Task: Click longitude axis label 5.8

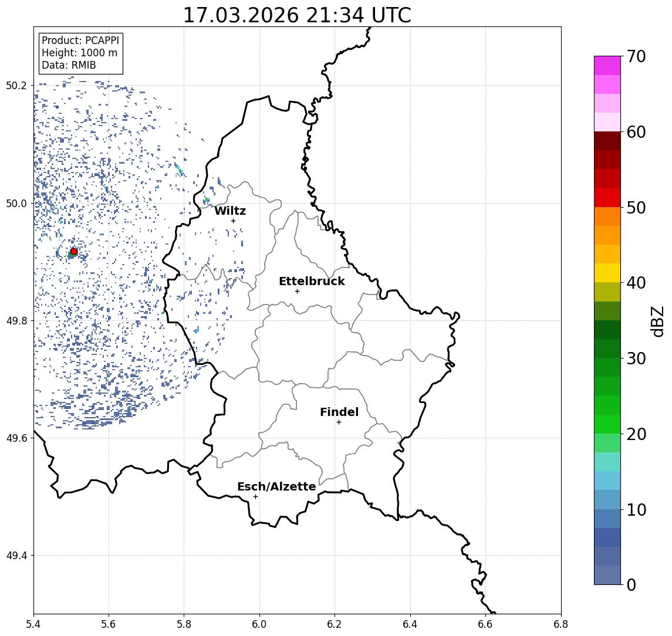Action: pyautogui.click(x=184, y=624)
